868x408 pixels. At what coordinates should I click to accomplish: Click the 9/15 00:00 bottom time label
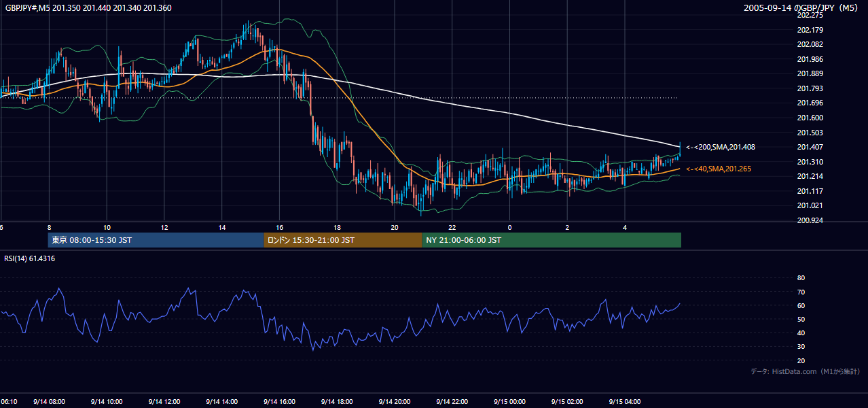(509, 402)
